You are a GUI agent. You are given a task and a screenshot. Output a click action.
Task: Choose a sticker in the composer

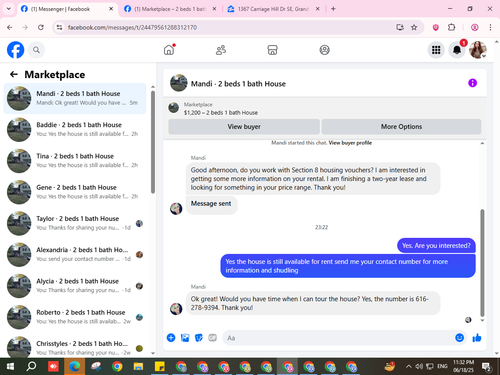(x=199, y=338)
